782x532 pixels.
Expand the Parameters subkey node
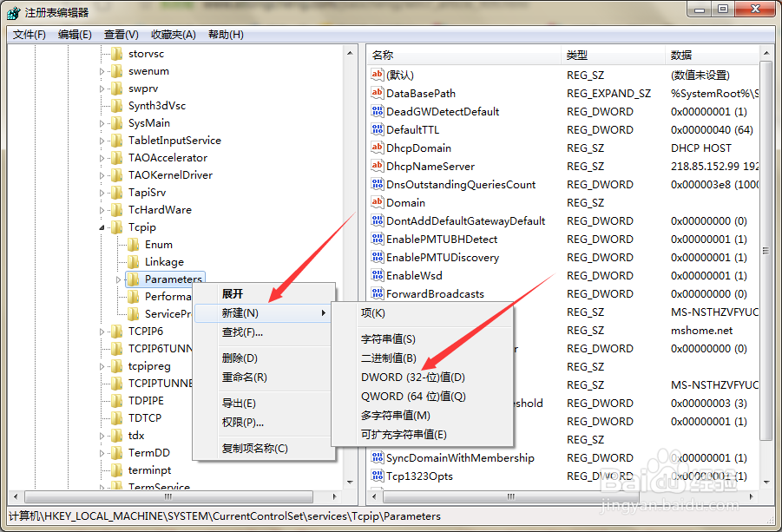click(118, 279)
